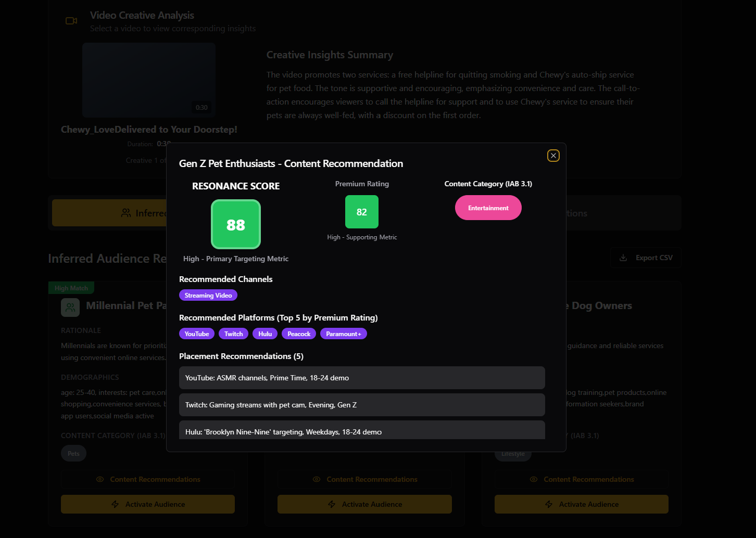
Task: Click the lightning icon on the middle card's Activate Audience
Action: pyautogui.click(x=332, y=504)
